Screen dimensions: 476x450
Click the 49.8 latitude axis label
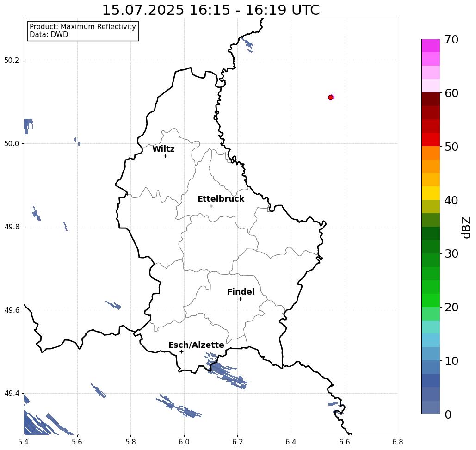tap(12, 227)
